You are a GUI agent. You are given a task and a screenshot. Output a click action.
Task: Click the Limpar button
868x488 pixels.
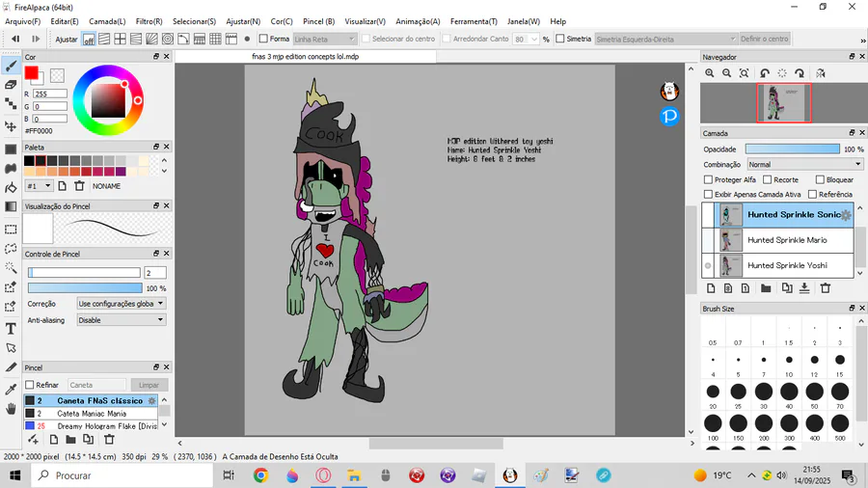149,385
